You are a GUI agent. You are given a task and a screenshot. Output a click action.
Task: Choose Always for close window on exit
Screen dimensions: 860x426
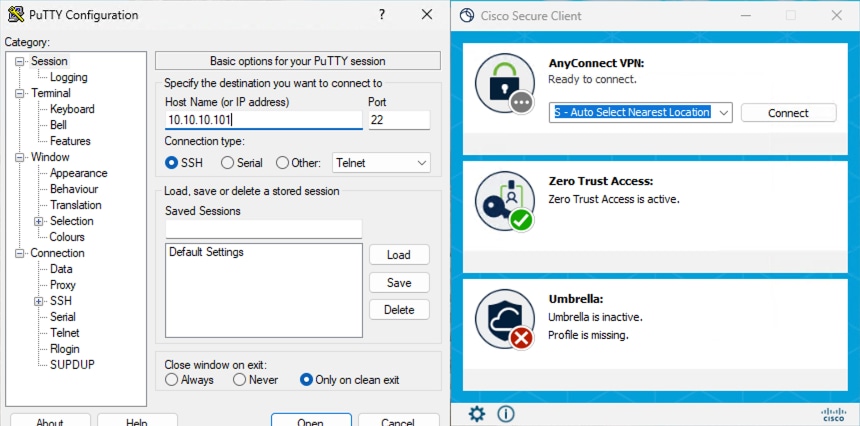tap(171, 379)
